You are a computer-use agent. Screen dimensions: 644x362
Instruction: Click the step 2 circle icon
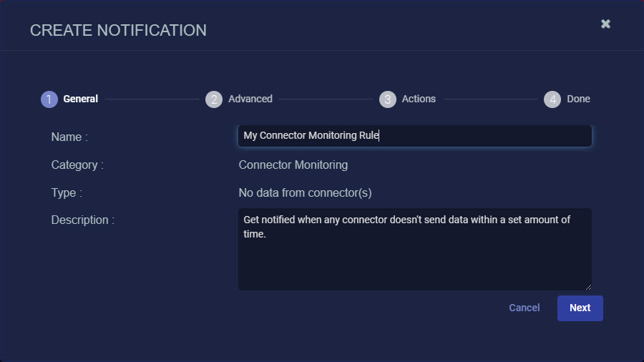(213, 99)
